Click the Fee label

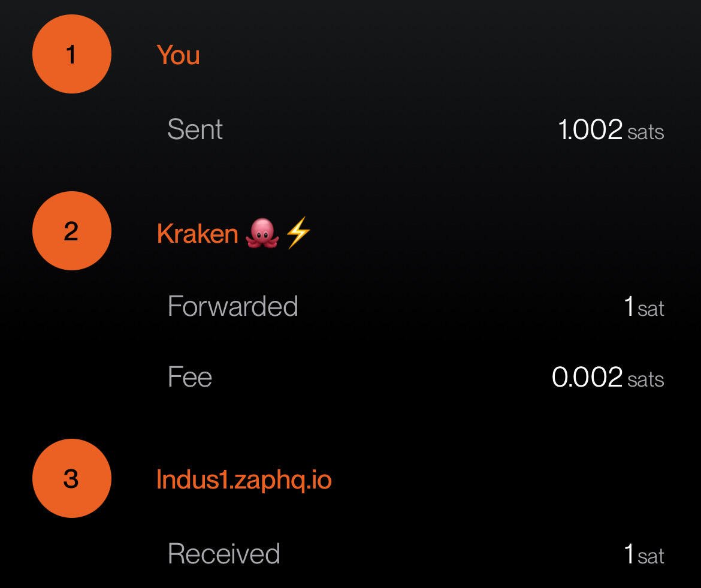click(189, 377)
